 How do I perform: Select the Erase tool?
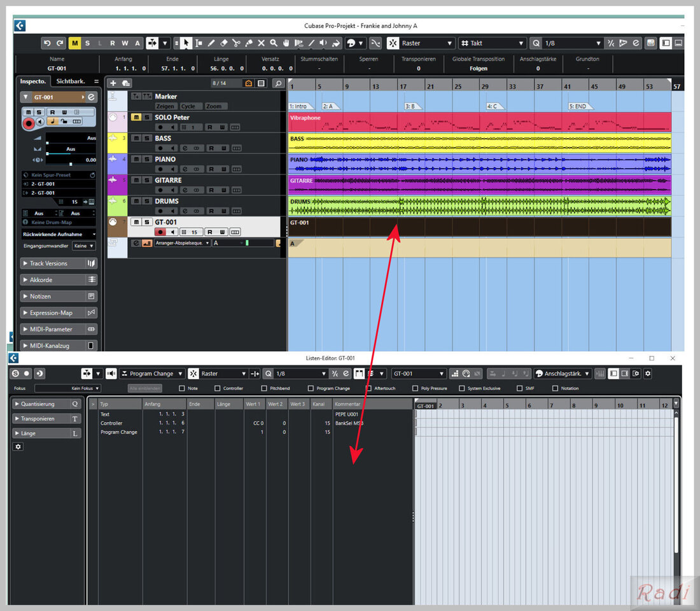click(x=223, y=43)
